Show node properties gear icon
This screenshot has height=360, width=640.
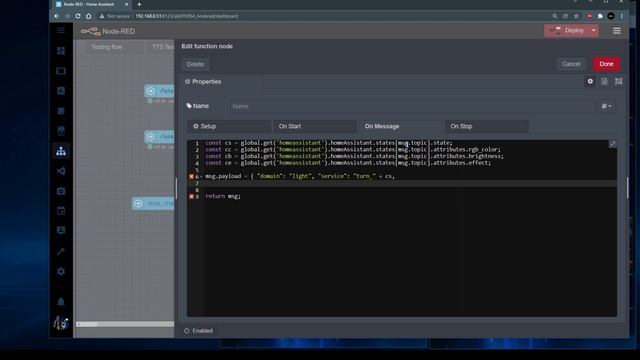click(590, 82)
